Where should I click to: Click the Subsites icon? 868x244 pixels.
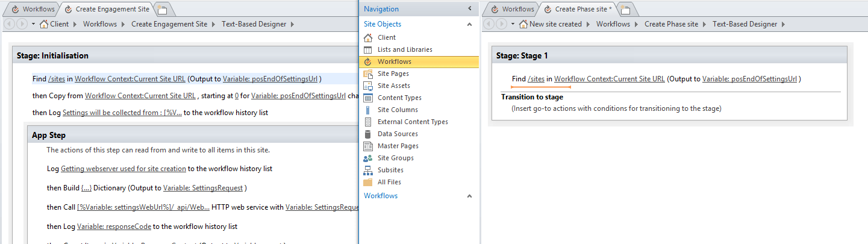tap(368, 170)
